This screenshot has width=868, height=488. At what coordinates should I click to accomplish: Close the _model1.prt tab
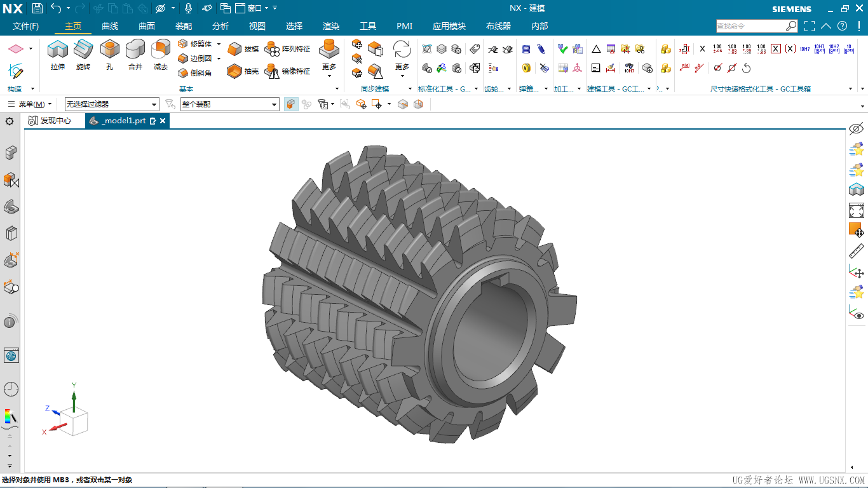[163, 121]
